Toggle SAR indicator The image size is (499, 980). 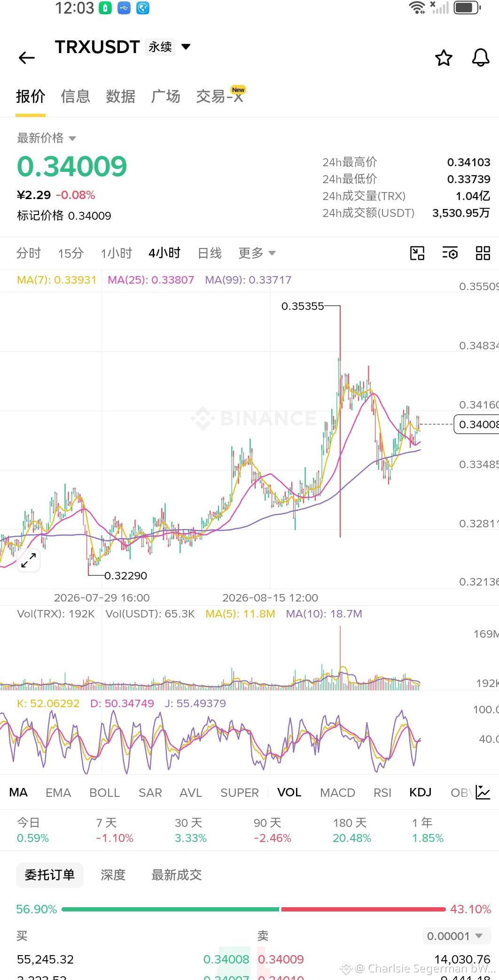click(150, 793)
